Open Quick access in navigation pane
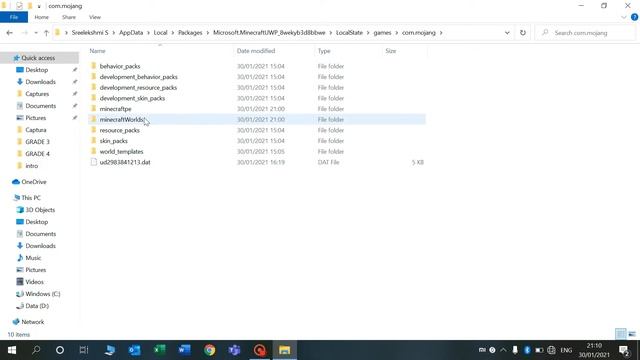 coord(38,58)
